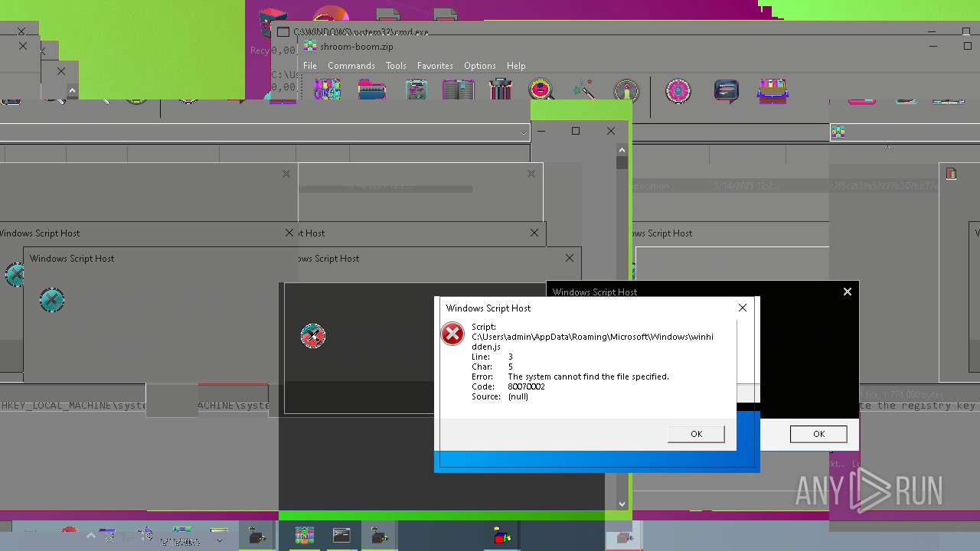Click the SFX toolbar icon
This screenshot has width=980, height=551.
coord(773,90)
